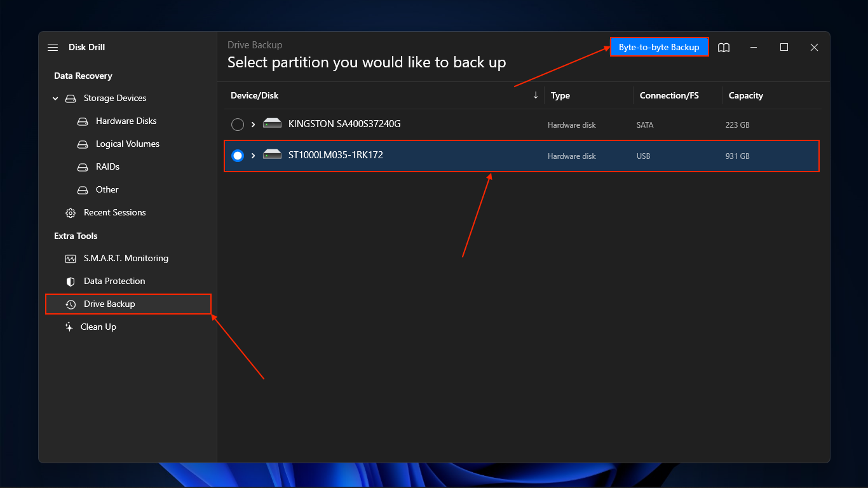Click the ST1000LM035-1RK172 device name
The image size is (868, 488).
click(336, 154)
